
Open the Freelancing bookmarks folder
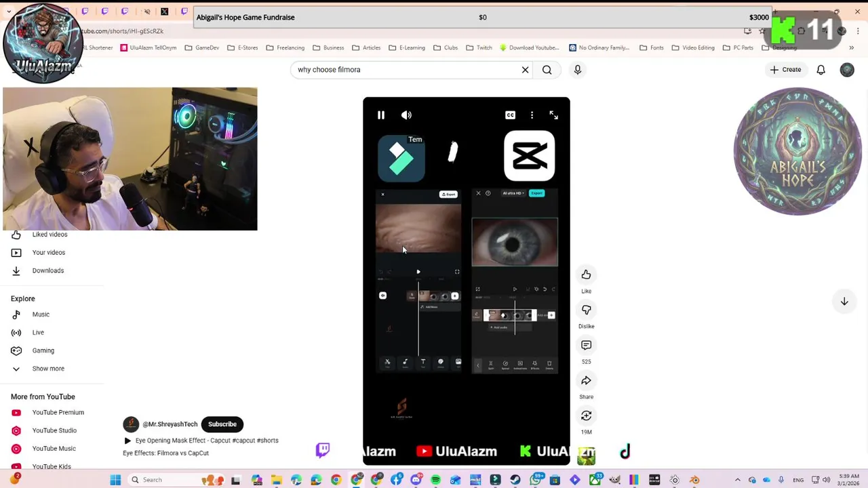point(285,48)
